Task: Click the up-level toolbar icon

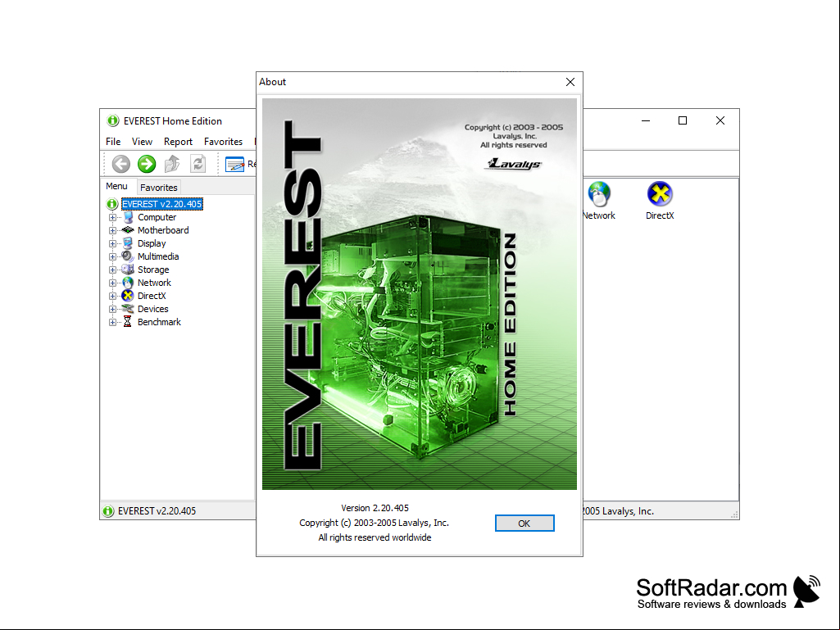Action: pos(172,164)
